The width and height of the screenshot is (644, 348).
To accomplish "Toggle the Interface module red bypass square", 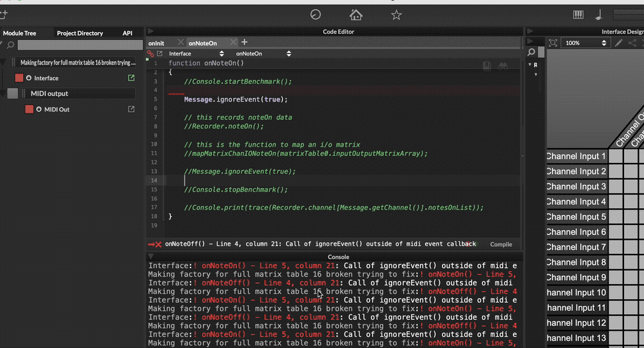I will coord(19,77).
